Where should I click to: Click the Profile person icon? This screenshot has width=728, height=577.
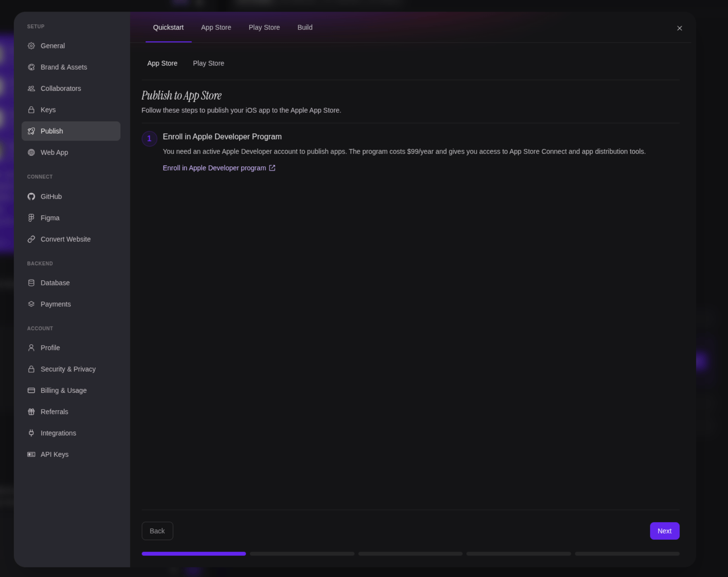(31, 348)
